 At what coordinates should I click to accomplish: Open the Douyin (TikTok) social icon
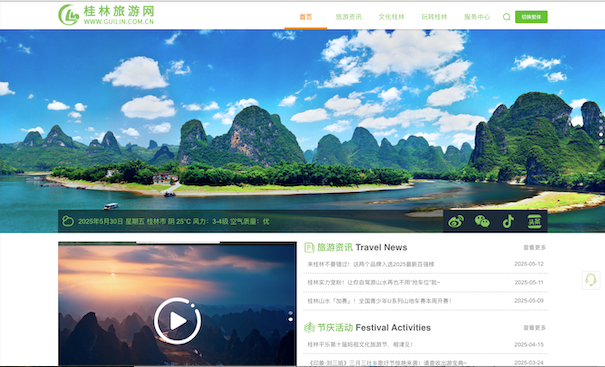point(508,222)
